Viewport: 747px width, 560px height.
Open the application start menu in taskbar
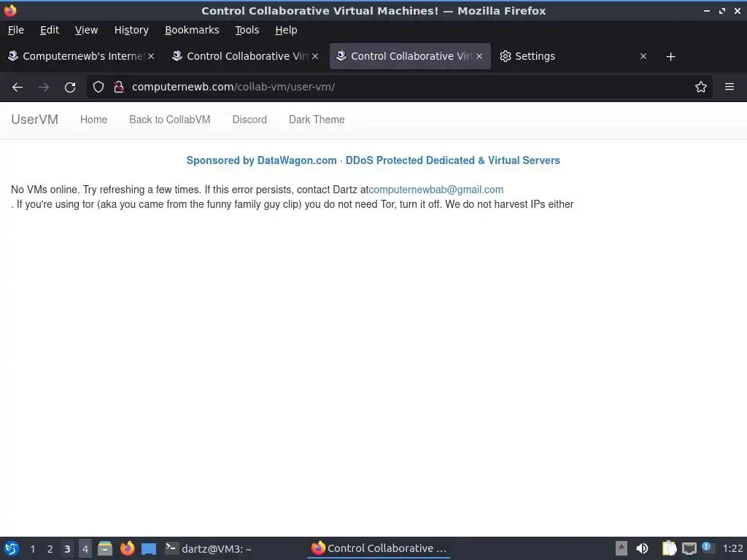point(12,548)
